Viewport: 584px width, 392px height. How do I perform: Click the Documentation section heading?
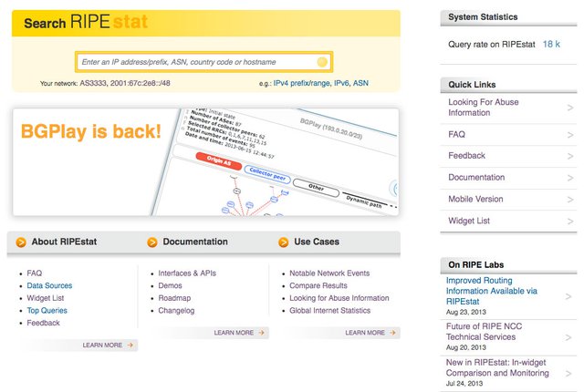tap(195, 242)
